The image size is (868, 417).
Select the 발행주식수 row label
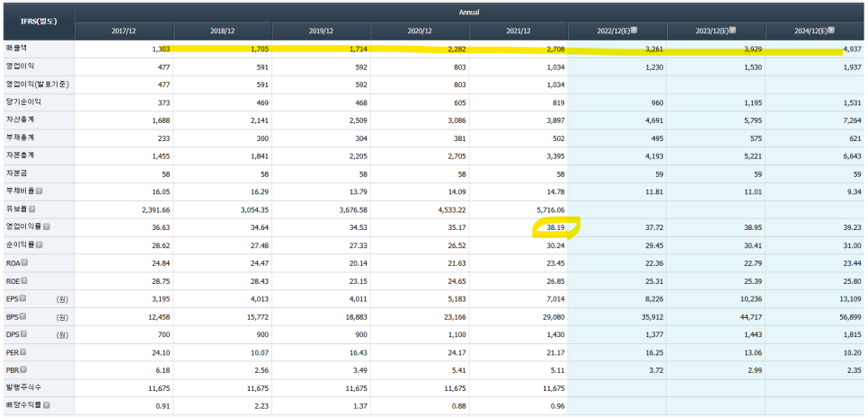[22, 387]
